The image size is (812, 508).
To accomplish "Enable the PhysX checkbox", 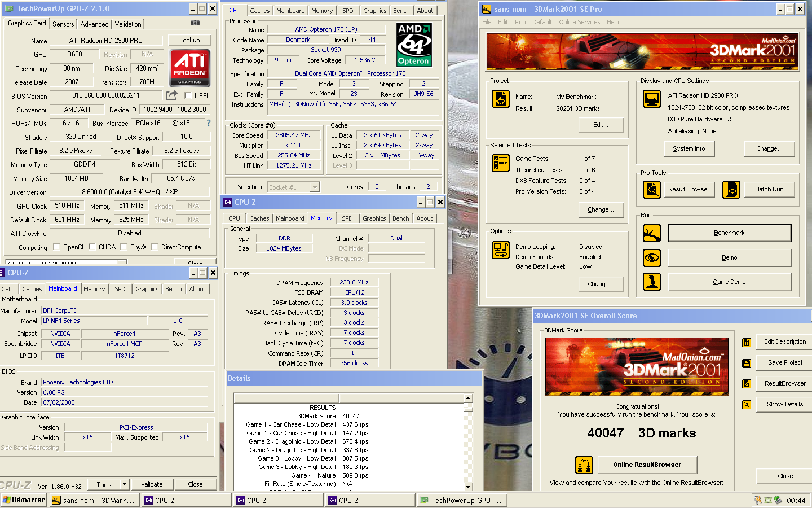I will [123, 247].
